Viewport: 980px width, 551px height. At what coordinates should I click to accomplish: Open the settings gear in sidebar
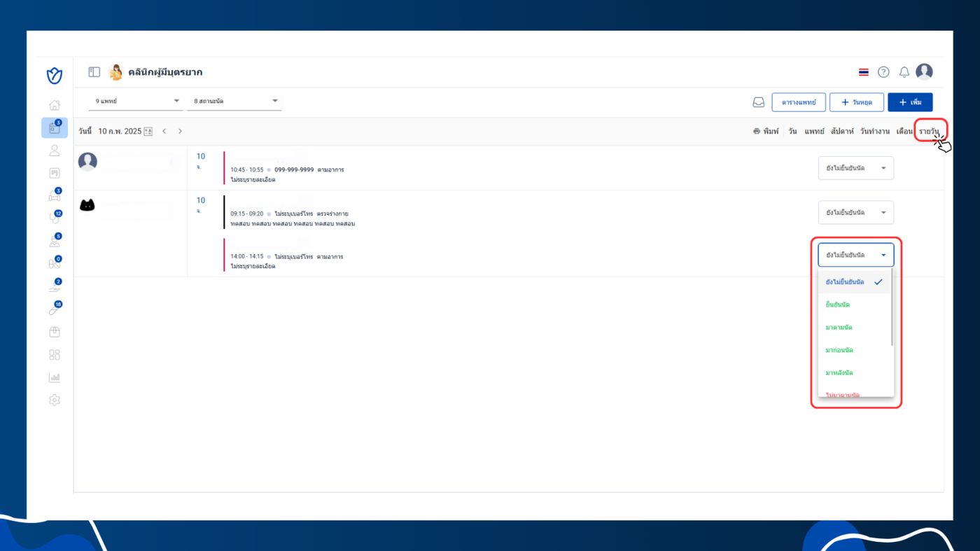coord(55,400)
